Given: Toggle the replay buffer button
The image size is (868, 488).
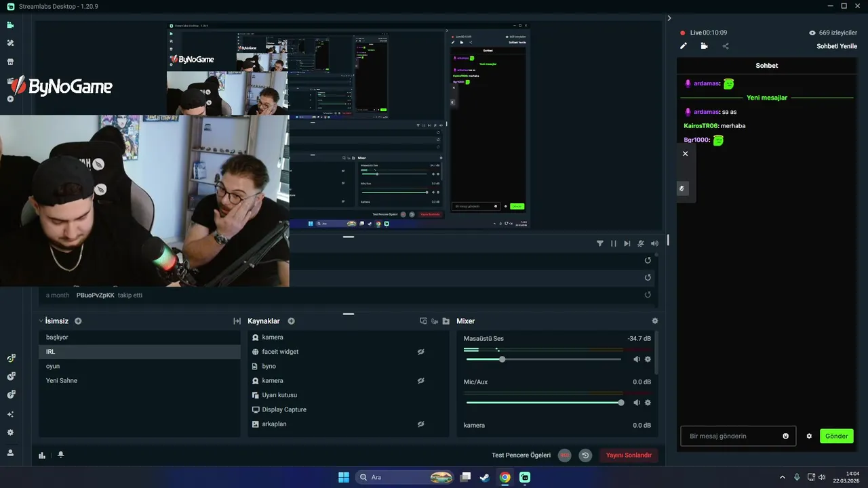Looking at the screenshot, I should (585, 455).
